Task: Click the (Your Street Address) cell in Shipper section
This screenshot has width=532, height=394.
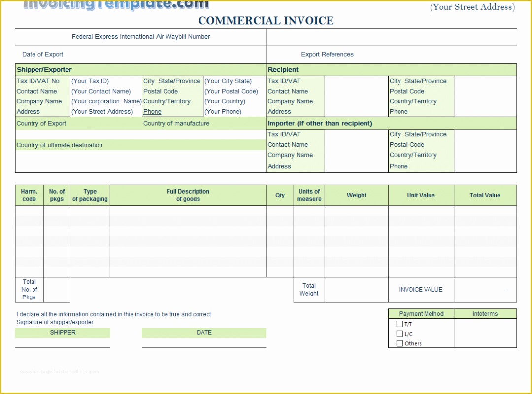Action: (102, 112)
